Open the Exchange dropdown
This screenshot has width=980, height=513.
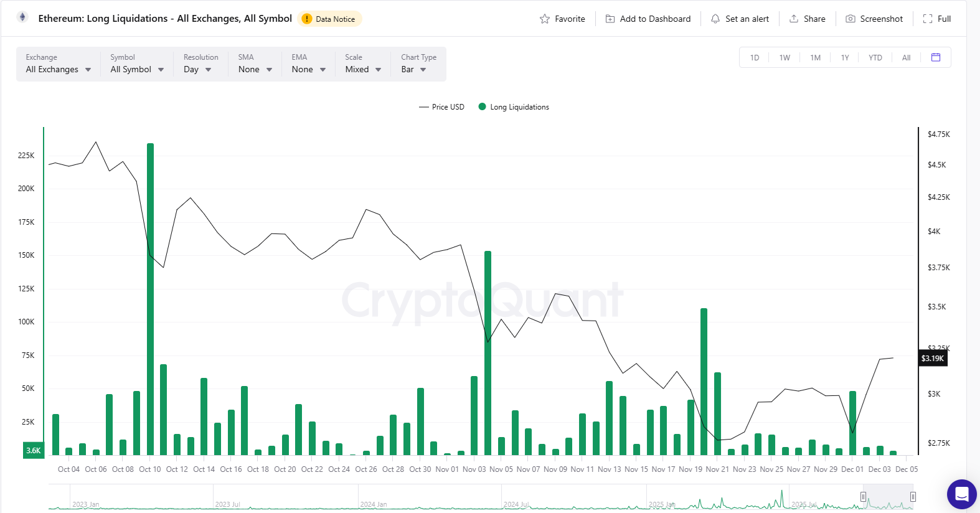tap(59, 69)
